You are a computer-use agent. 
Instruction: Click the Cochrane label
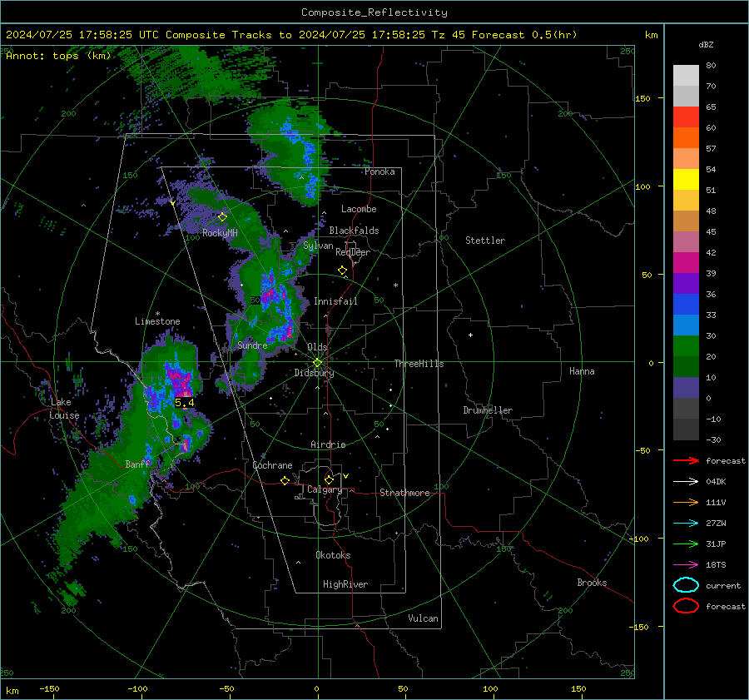pyautogui.click(x=272, y=465)
